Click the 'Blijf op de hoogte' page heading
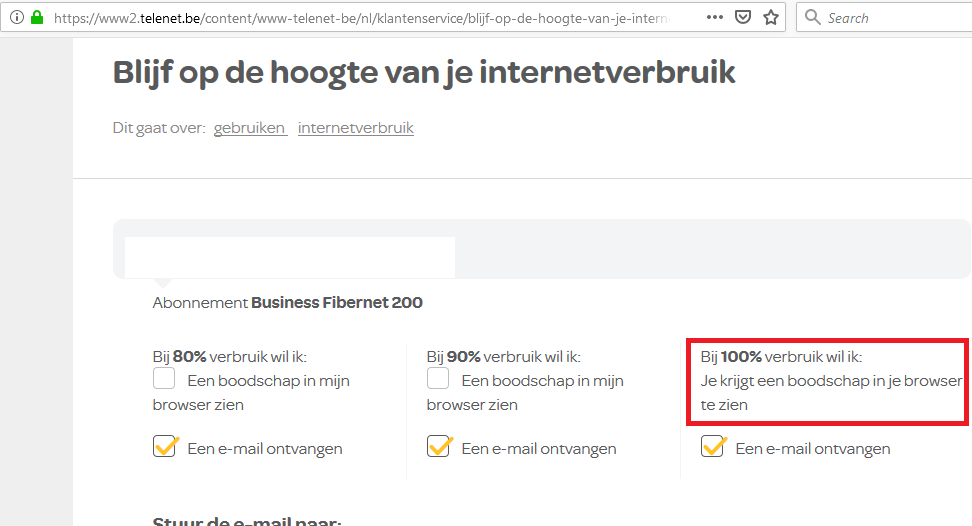Screen dimensions: 972x526 424,72
